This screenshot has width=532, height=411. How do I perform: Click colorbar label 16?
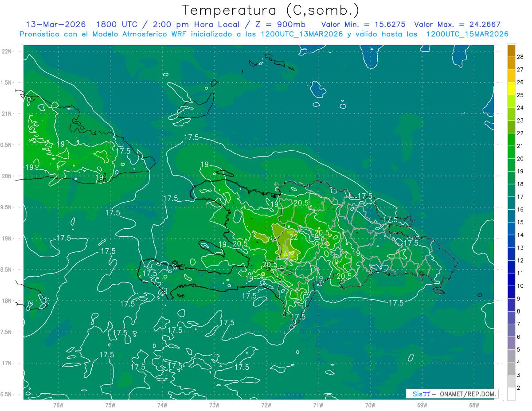520,209
